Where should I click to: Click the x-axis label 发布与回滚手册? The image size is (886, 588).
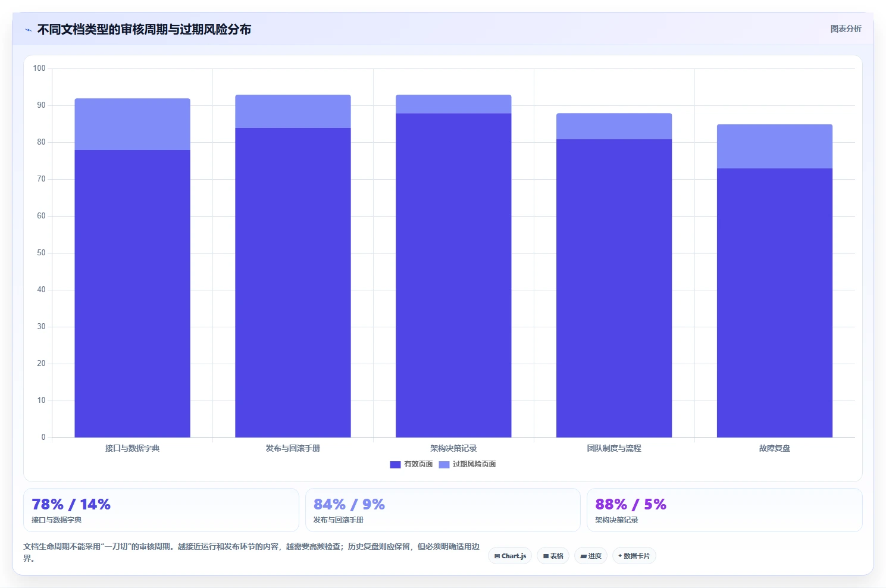[293, 448]
